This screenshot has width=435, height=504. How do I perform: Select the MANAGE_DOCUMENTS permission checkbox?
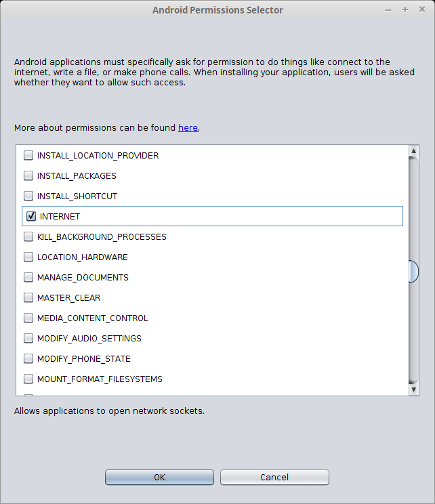pos(28,277)
